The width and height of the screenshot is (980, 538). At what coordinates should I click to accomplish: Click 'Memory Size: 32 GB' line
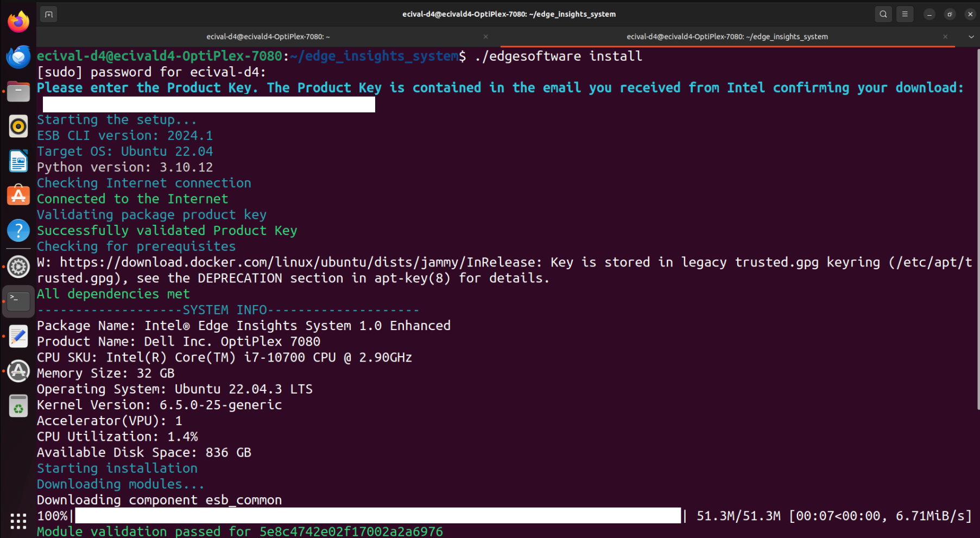pos(106,374)
